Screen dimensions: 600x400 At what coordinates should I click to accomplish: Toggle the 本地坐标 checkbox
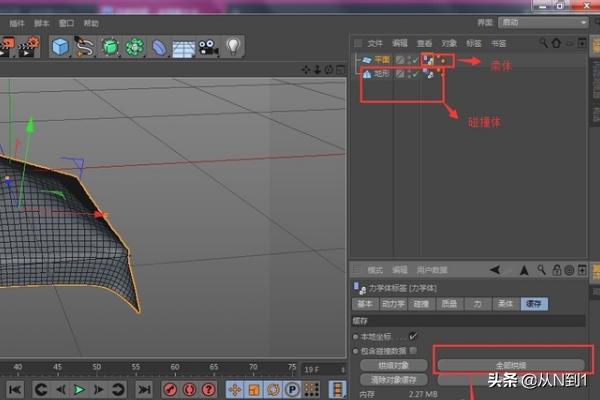point(413,335)
